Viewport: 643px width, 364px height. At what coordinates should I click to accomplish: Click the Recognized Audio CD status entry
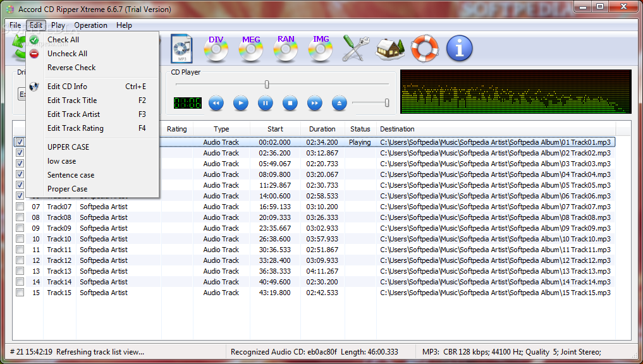[x=314, y=352]
